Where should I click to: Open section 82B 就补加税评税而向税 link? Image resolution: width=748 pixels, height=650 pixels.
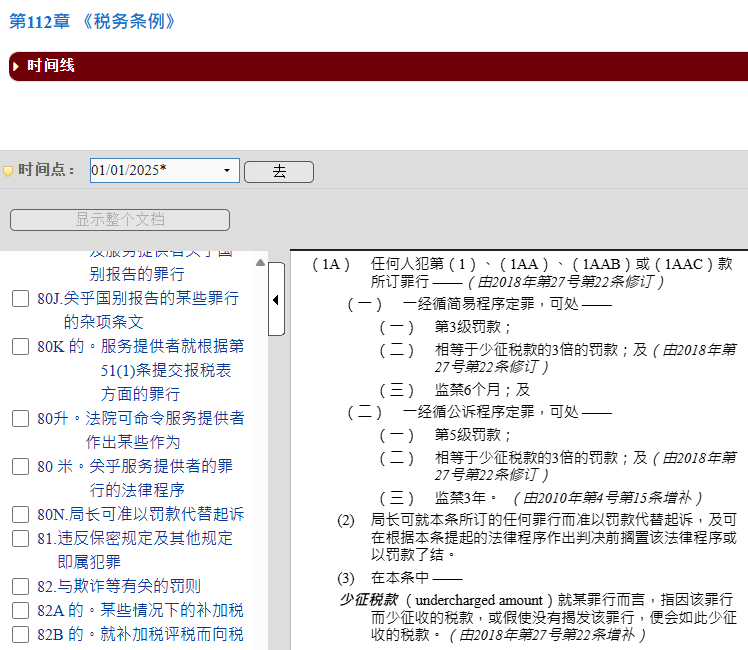point(140,635)
